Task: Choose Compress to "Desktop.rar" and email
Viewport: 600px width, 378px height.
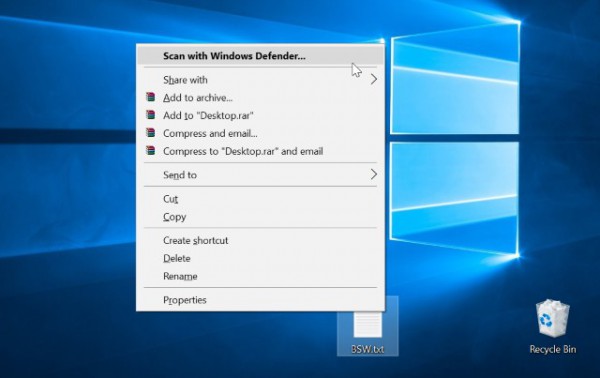Action: pos(260,151)
